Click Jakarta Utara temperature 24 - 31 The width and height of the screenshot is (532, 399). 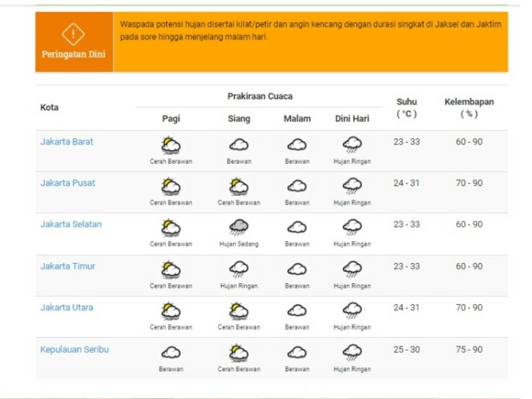click(406, 308)
